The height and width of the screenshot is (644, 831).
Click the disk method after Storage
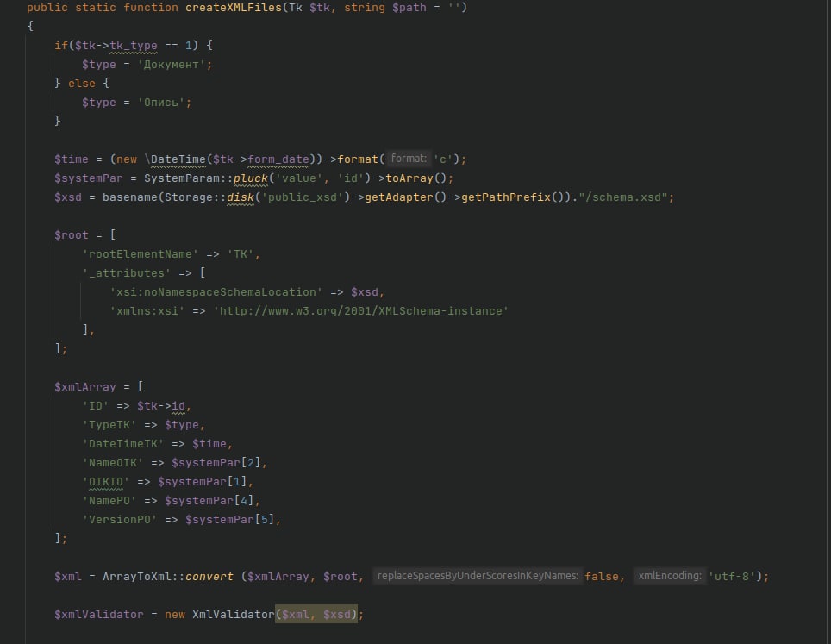click(x=241, y=197)
